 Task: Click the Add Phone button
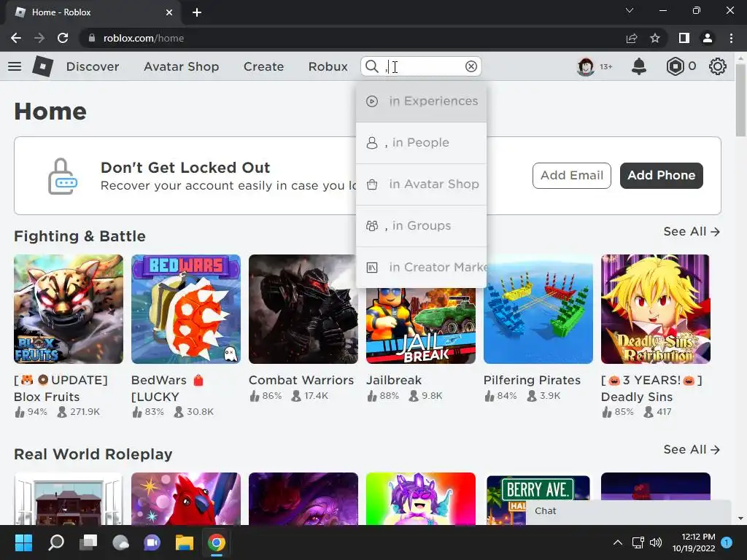(661, 175)
